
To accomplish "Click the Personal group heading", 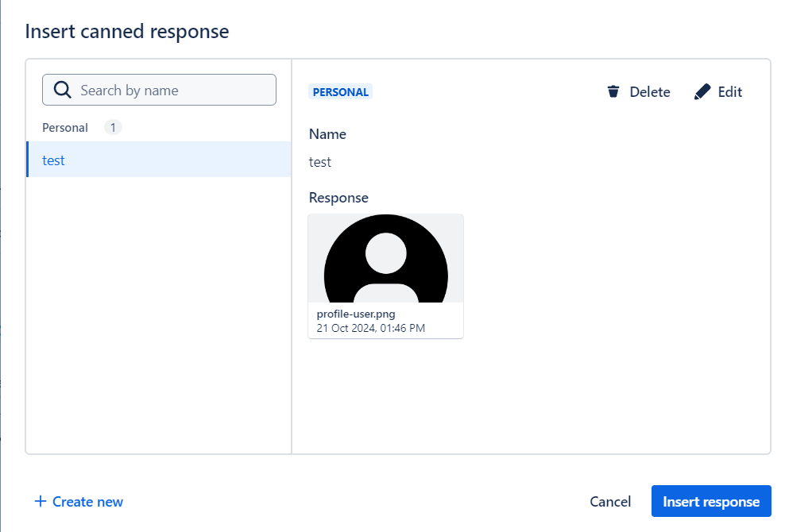I will 65,128.
